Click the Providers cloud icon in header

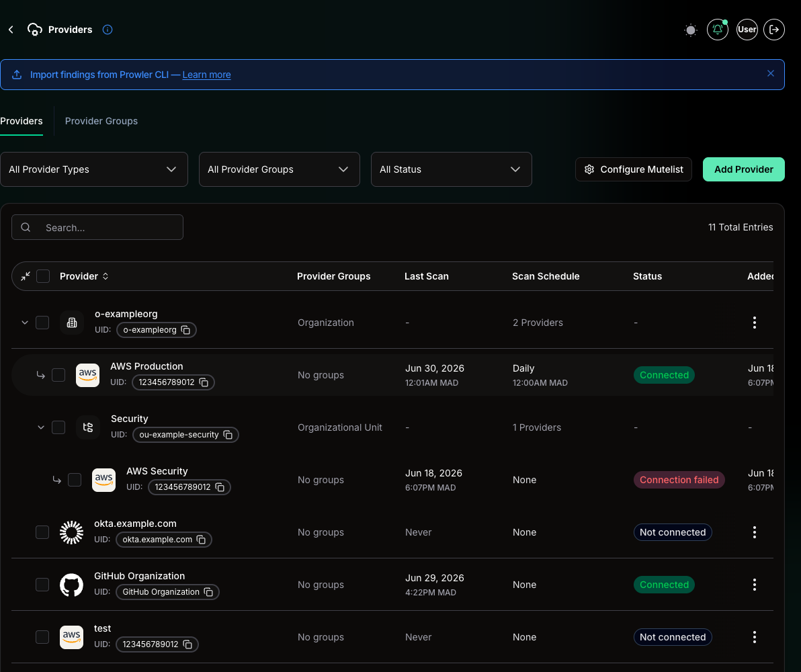(x=35, y=30)
